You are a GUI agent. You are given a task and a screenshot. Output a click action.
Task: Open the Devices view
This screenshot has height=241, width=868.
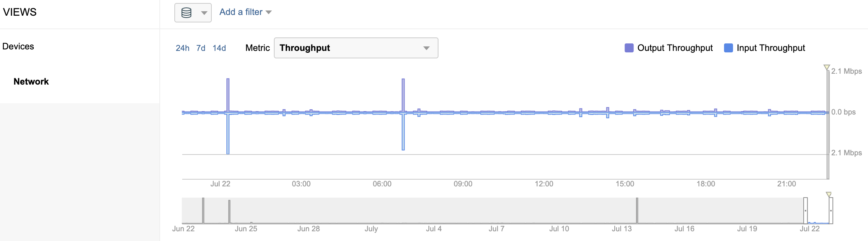pyautogui.click(x=18, y=46)
